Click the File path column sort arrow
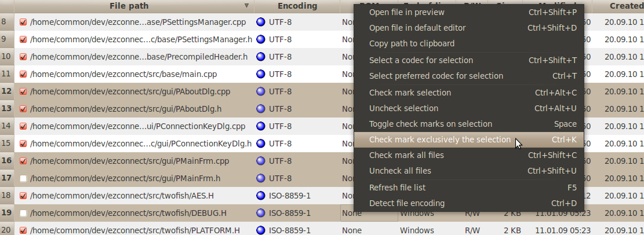The height and width of the screenshot is (235, 644). (247, 6)
